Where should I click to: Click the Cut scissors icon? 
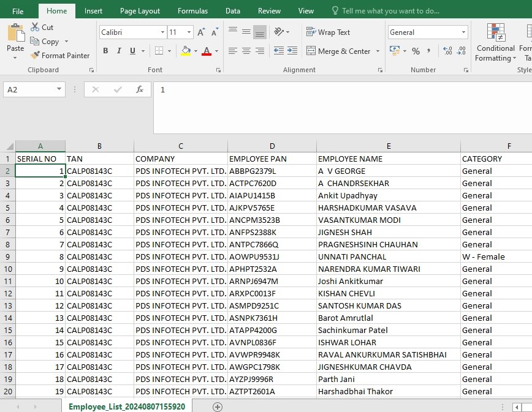tap(35, 27)
